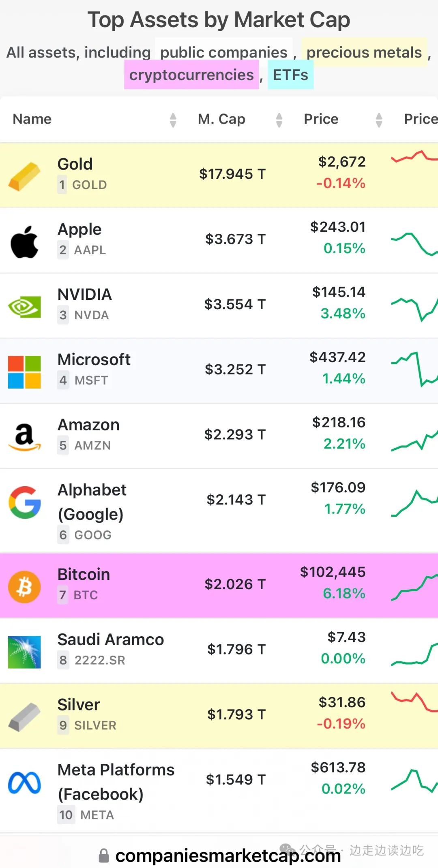Click the Gold bar icon
This screenshot has width=438, height=868.
[x=24, y=176]
